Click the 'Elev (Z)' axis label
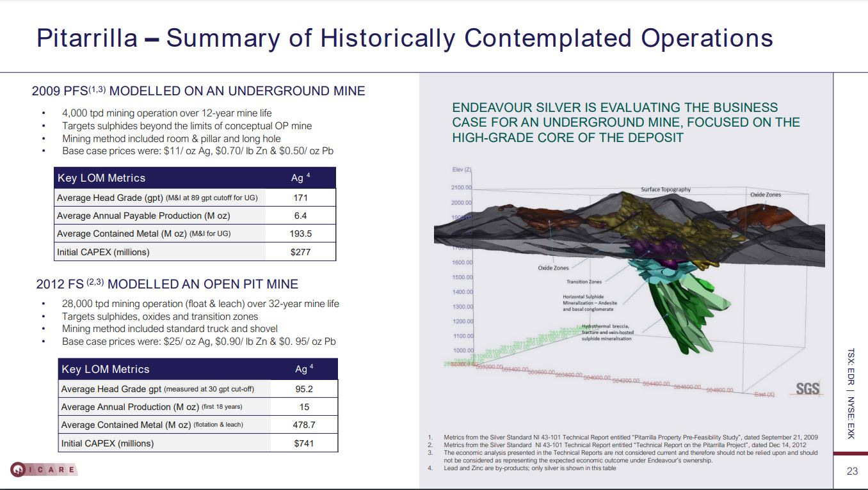The width and height of the screenshot is (868, 490). pyautogui.click(x=462, y=169)
